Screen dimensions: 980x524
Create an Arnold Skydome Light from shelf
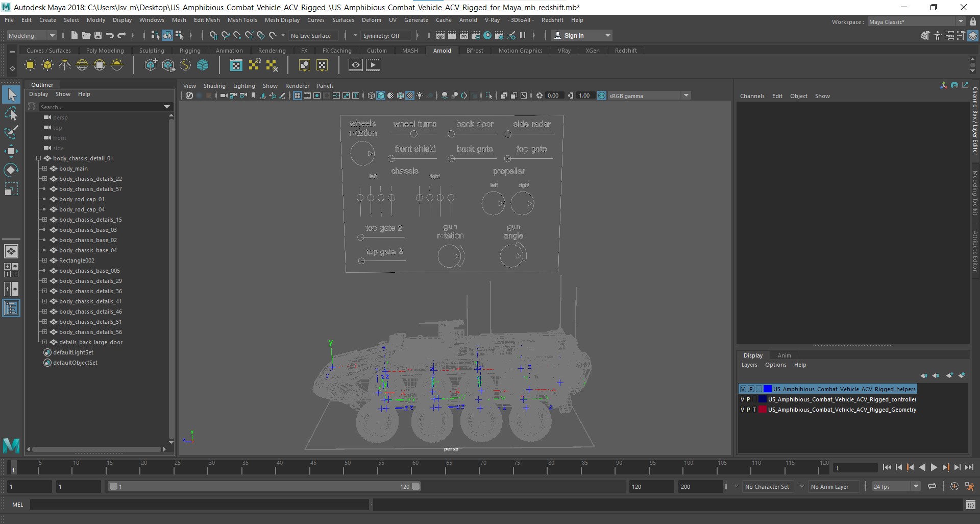point(82,65)
